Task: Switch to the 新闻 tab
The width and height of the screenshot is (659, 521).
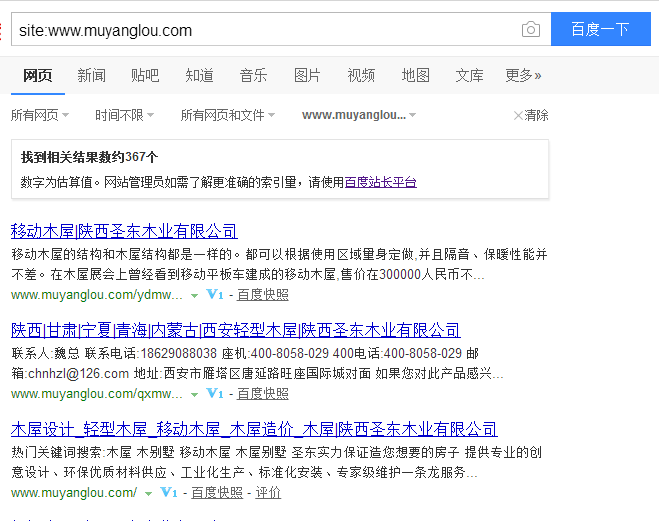Action: tap(91, 75)
